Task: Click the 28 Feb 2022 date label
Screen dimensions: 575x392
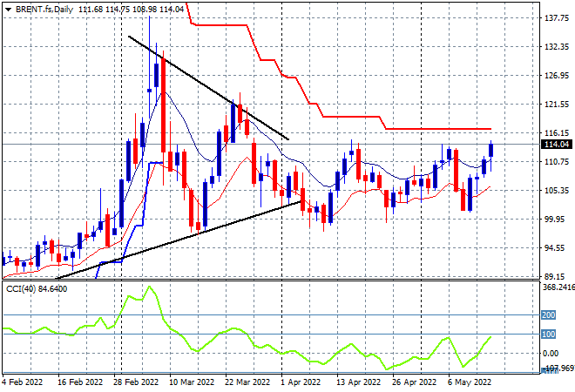Action: click(136, 382)
